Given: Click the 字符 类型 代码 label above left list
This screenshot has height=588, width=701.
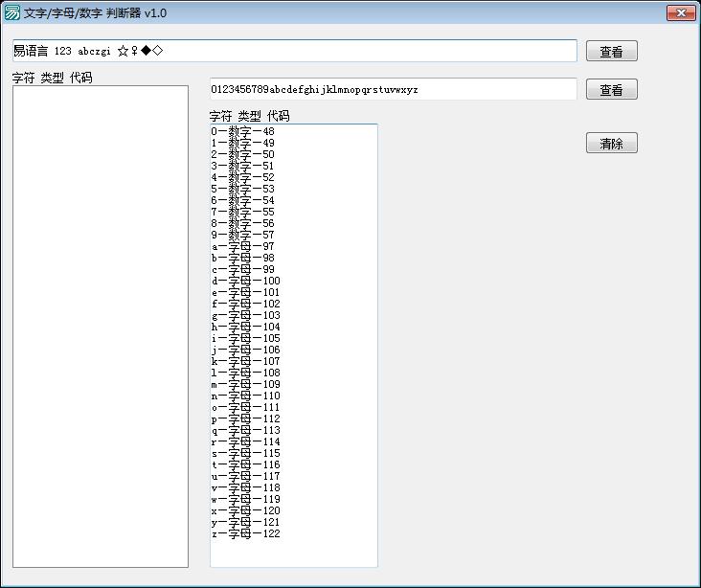Looking at the screenshot, I should coord(53,78).
